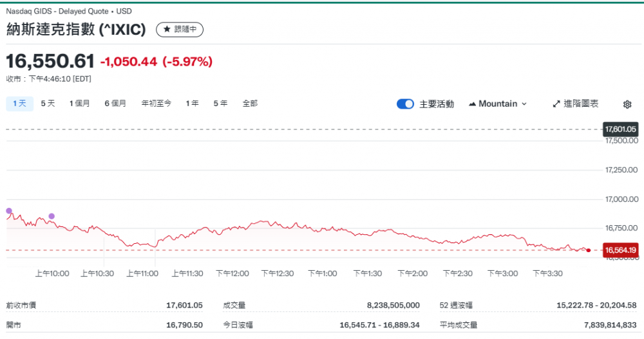Viewport: 644px width, 339px height.
Task: Show the 6 個月 chart range
Action: point(115,104)
